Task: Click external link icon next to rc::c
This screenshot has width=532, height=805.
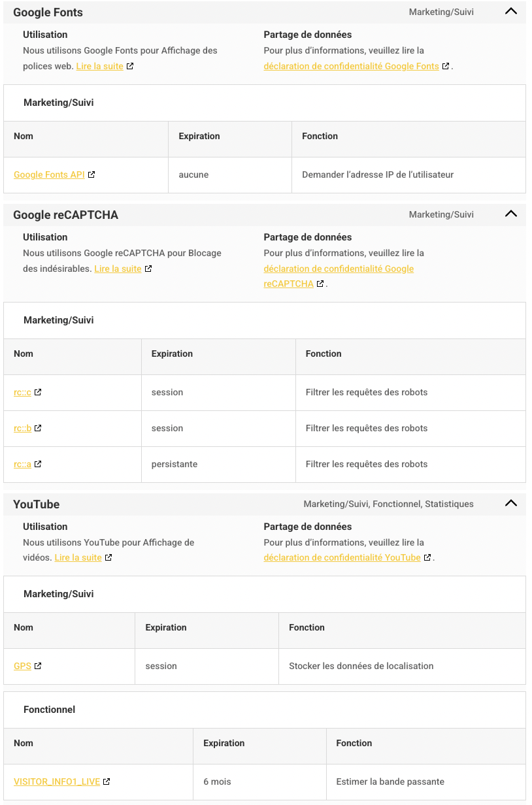Action: click(x=38, y=392)
